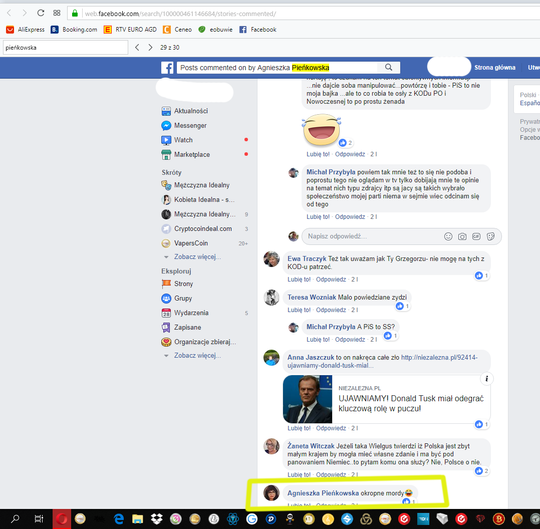Click the browser forward arrow
The width and height of the screenshot is (540, 529).
click(24, 13)
